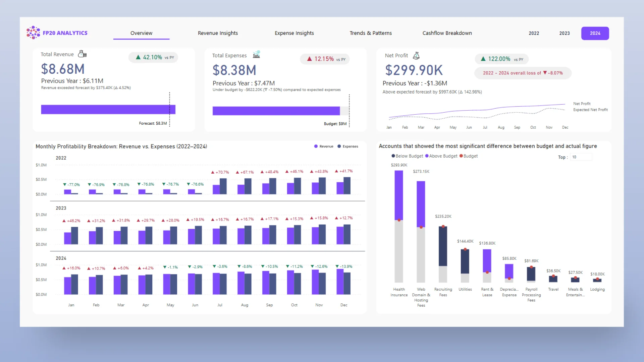Click the Above Budget legend entry
Viewport: 644px width, 362px height.
click(x=443, y=156)
